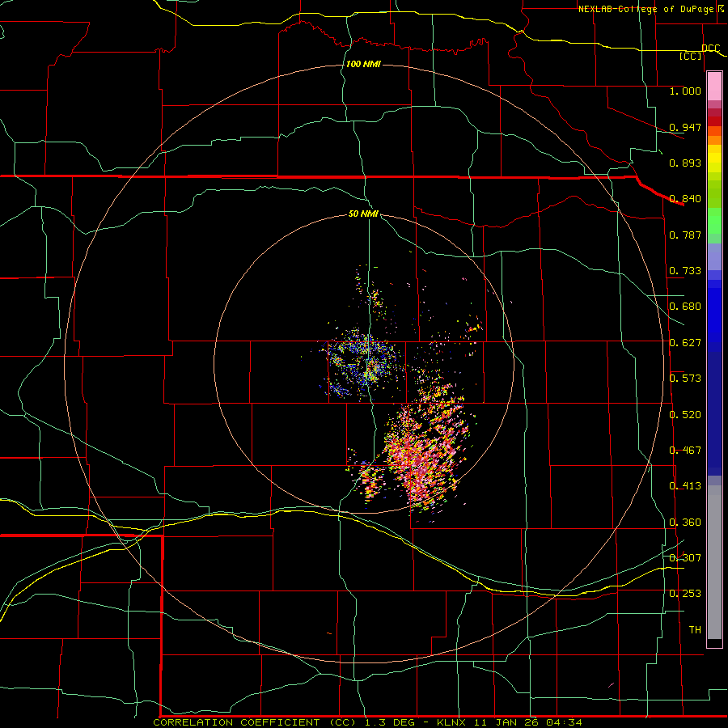Select the "11 JAN 26" date text
Screen dimensions: 728x728
point(506,722)
